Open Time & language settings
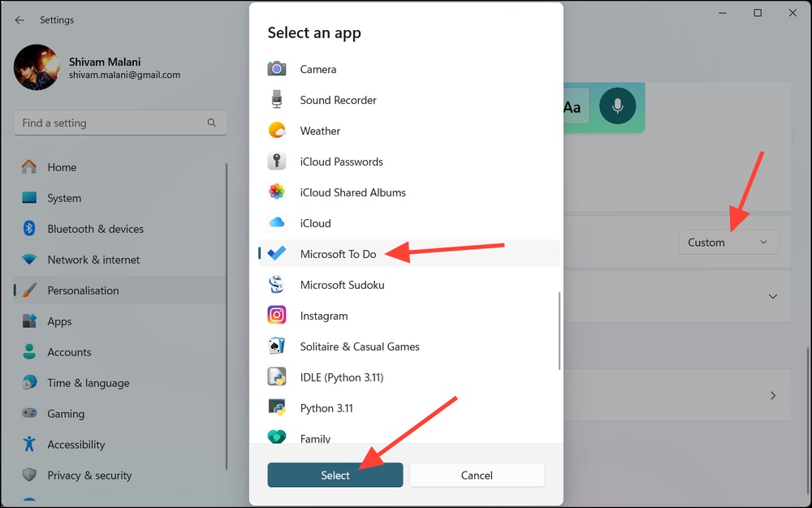This screenshot has width=812, height=508. pyautogui.click(x=119, y=382)
